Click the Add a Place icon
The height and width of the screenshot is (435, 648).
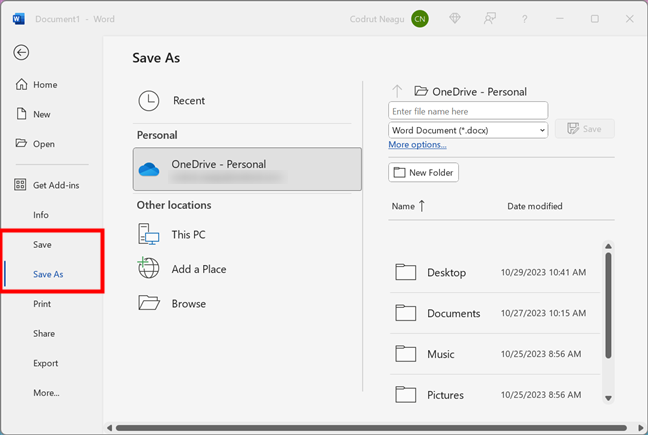[149, 269]
